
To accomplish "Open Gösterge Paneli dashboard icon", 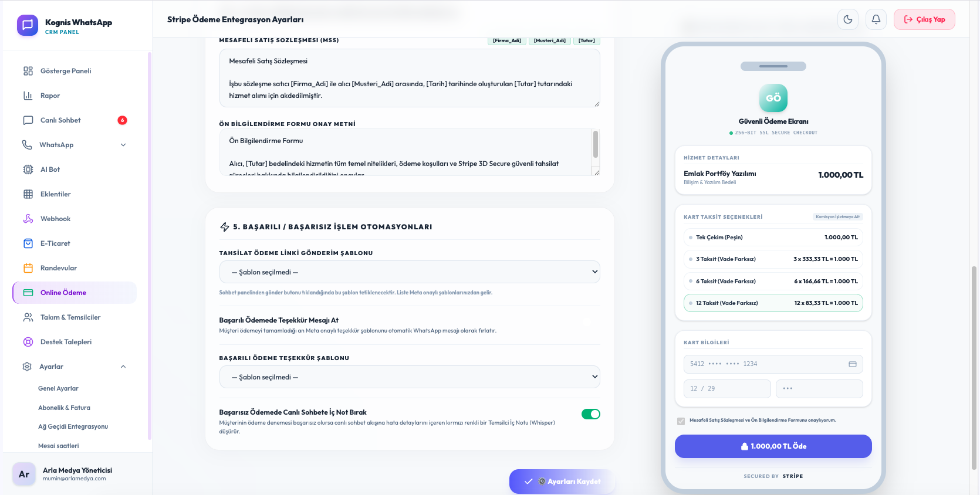I will tap(28, 71).
